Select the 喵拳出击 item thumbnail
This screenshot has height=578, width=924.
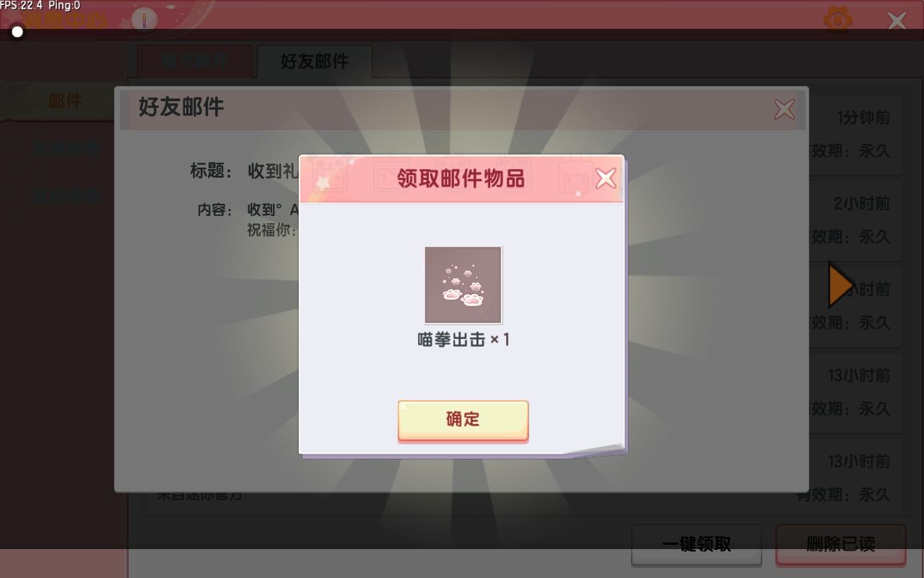[x=463, y=285]
